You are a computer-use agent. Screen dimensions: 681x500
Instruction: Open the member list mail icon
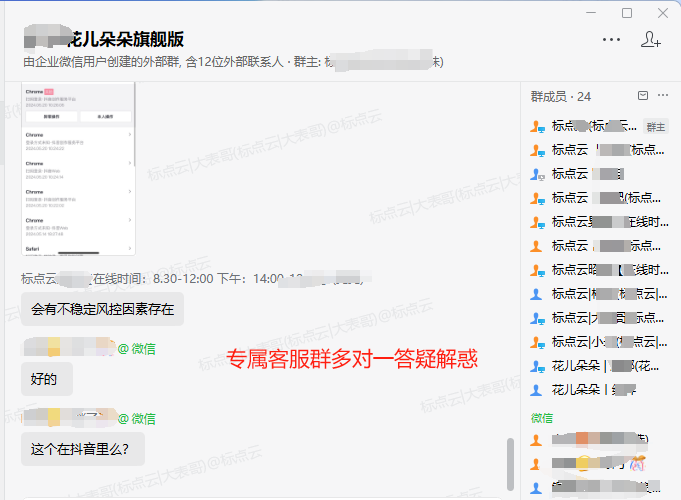click(643, 96)
